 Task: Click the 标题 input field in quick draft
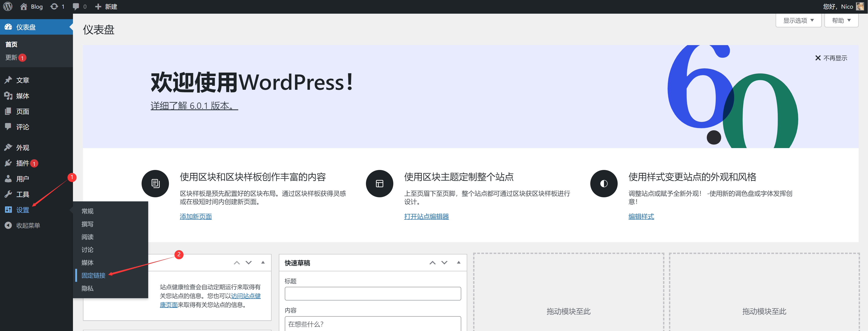click(x=373, y=294)
